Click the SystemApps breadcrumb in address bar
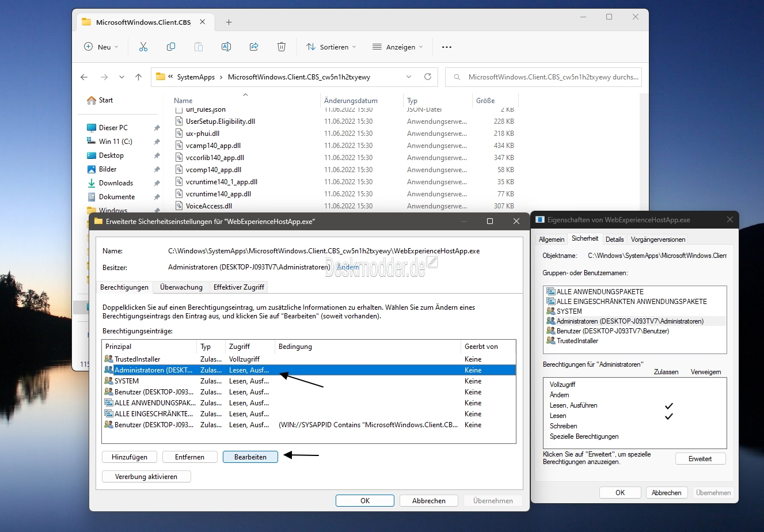Image resolution: width=764 pixels, height=532 pixels. [x=196, y=77]
